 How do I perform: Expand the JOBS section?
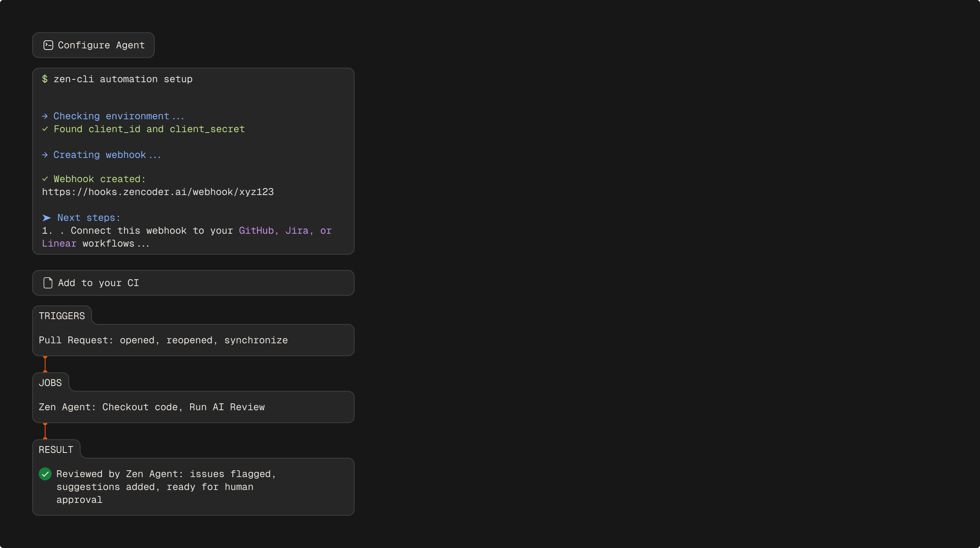coord(50,382)
